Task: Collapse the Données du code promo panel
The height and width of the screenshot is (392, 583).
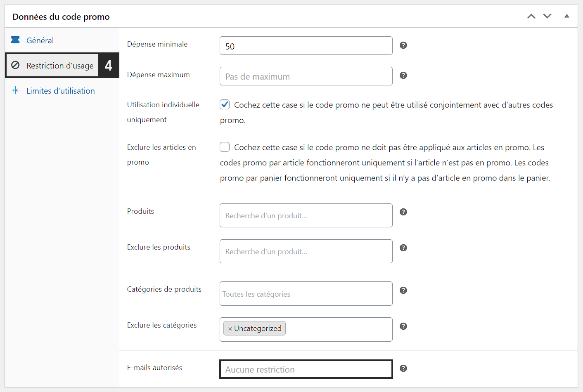Action: click(567, 16)
